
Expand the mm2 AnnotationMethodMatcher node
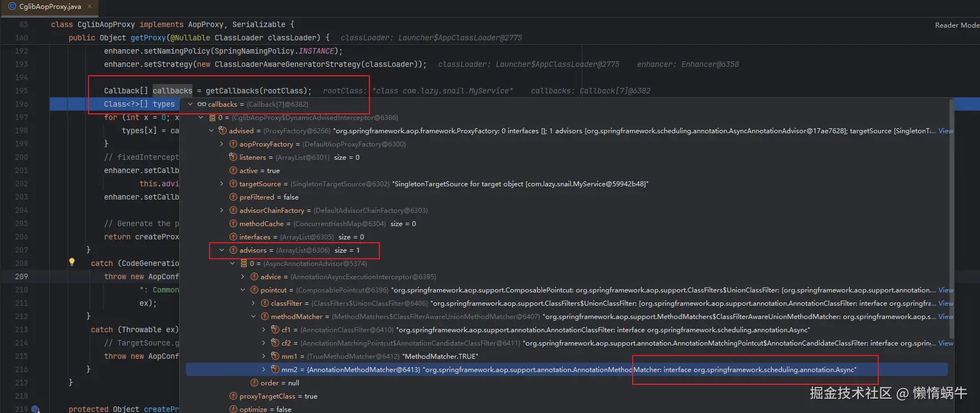(264, 369)
